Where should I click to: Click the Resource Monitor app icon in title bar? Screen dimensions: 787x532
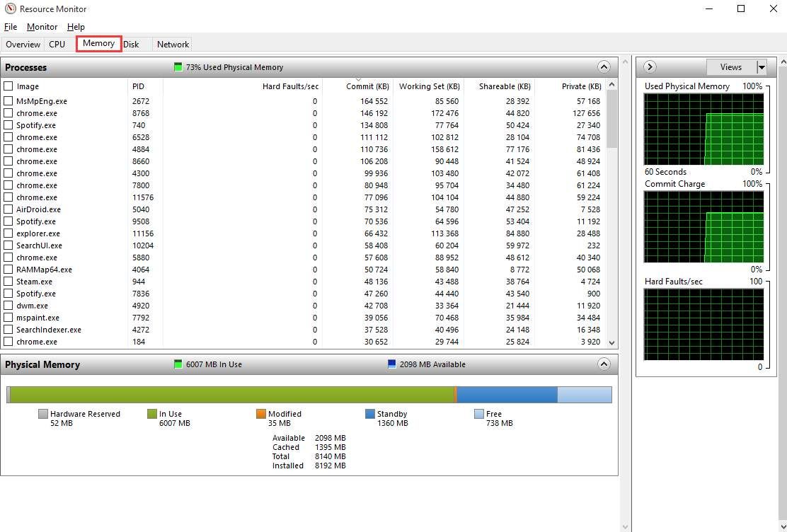10,9
